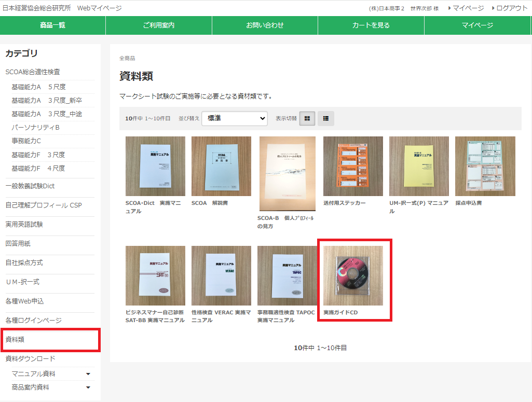
Task: Open the お問い合わせ navigation item
Action: 265,25
